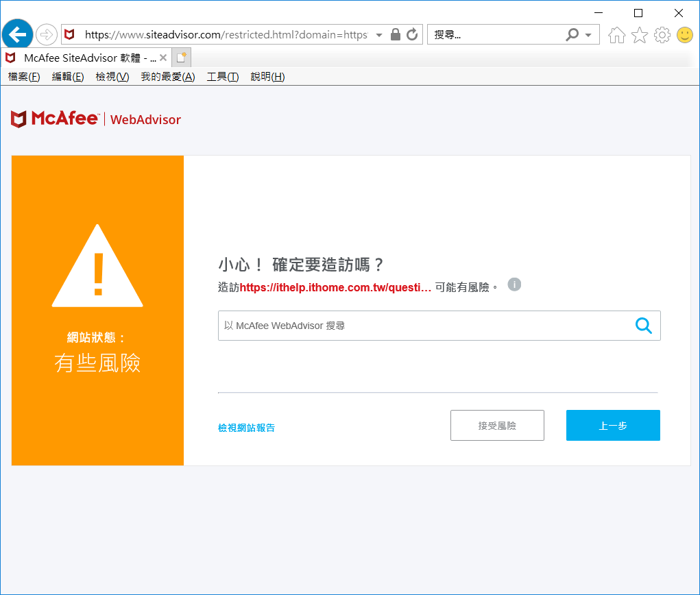Go back with the browser back arrow
The image size is (700, 595).
[x=17, y=34]
